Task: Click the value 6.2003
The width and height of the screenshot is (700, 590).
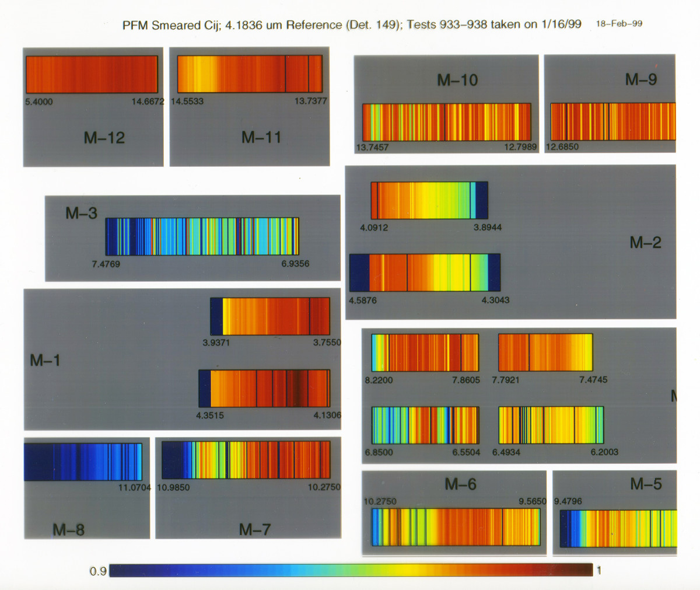Action: [x=604, y=452]
